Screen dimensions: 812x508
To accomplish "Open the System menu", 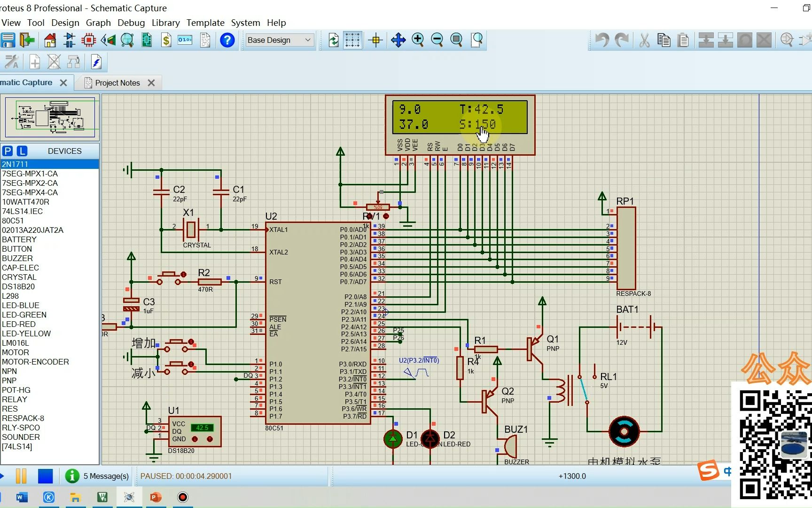I will pos(245,23).
